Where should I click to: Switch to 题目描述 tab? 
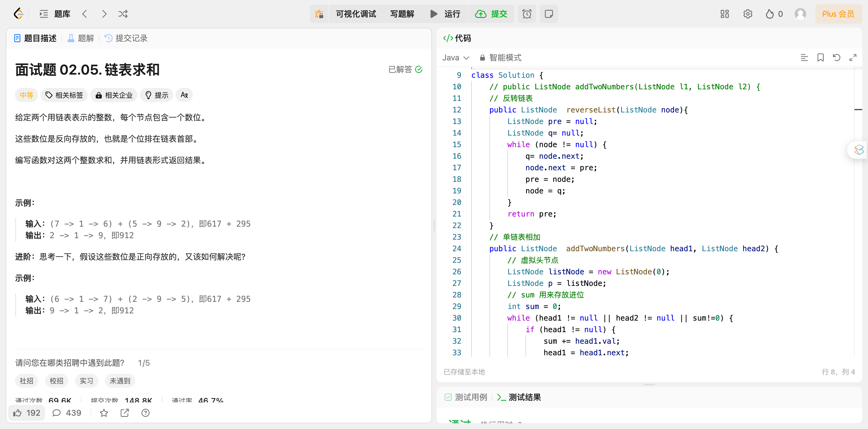[36, 38]
